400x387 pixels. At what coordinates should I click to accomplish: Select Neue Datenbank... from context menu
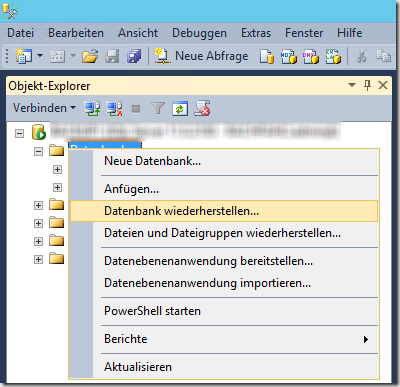[224, 161]
